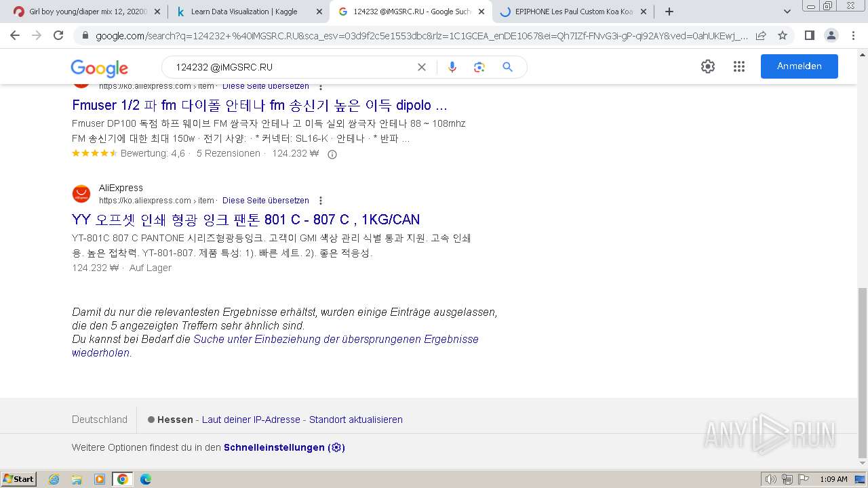Click Laut deiner IP-Adresse link

251,420
